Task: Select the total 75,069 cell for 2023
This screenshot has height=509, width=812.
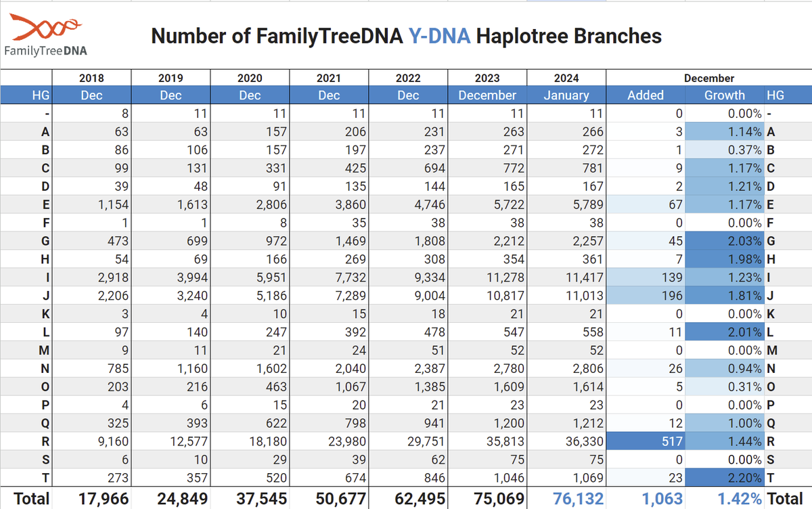Action: tap(487, 498)
